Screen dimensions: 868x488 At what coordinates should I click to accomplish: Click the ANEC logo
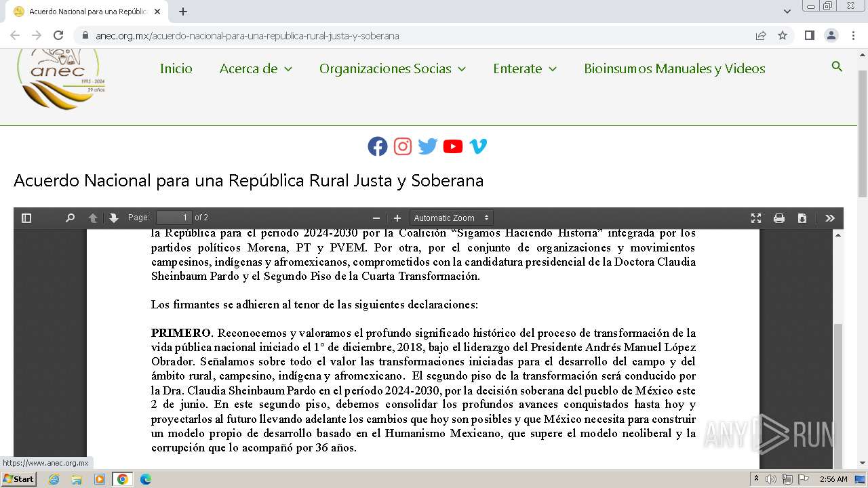(61, 78)
